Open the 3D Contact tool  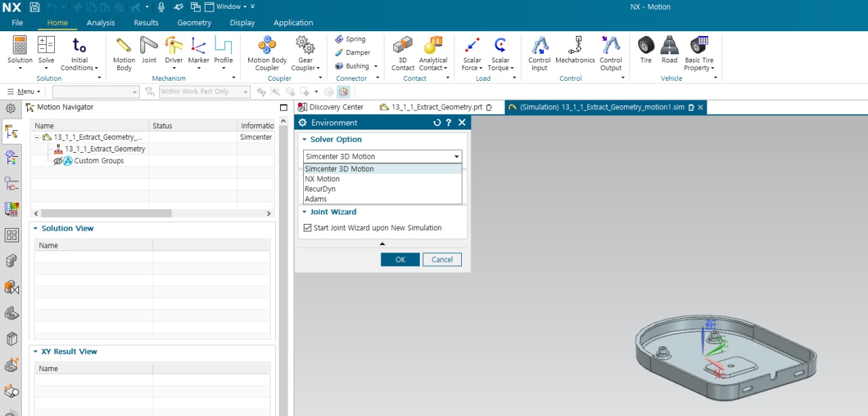click(x=402, y=46)
